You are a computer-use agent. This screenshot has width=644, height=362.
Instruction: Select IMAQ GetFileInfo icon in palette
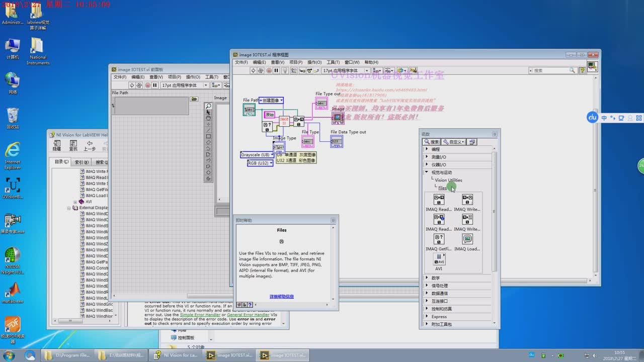[439, 239]
